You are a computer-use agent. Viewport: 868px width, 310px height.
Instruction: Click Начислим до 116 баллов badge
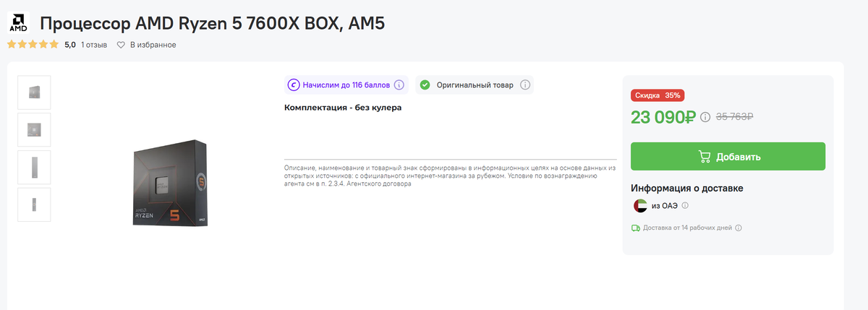[x=346, y=85]
